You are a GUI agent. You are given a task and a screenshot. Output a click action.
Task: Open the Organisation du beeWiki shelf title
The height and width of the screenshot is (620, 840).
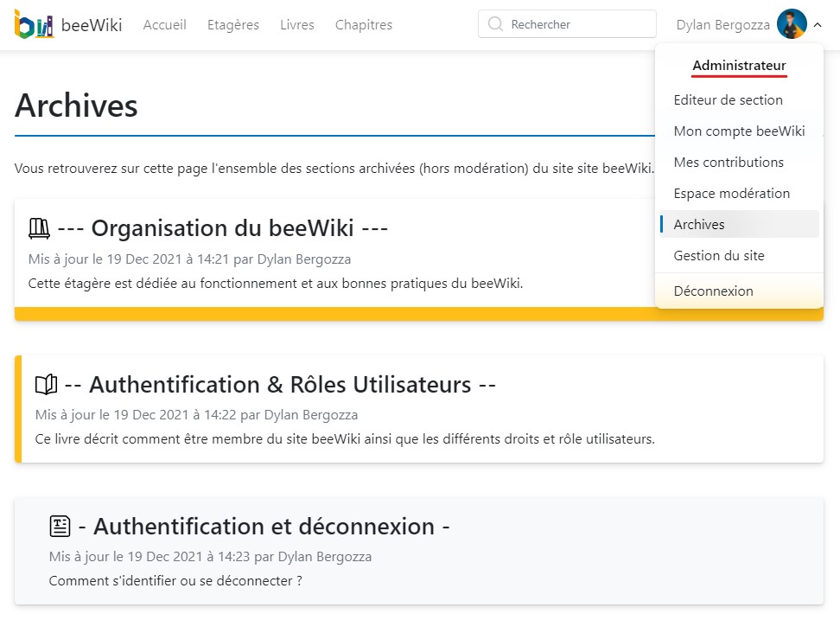[222, 228]
